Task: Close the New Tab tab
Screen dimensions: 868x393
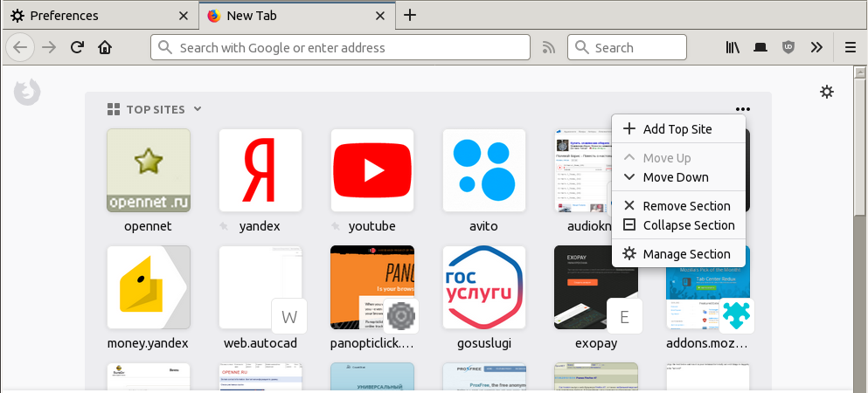Action: tap(379, 16)
